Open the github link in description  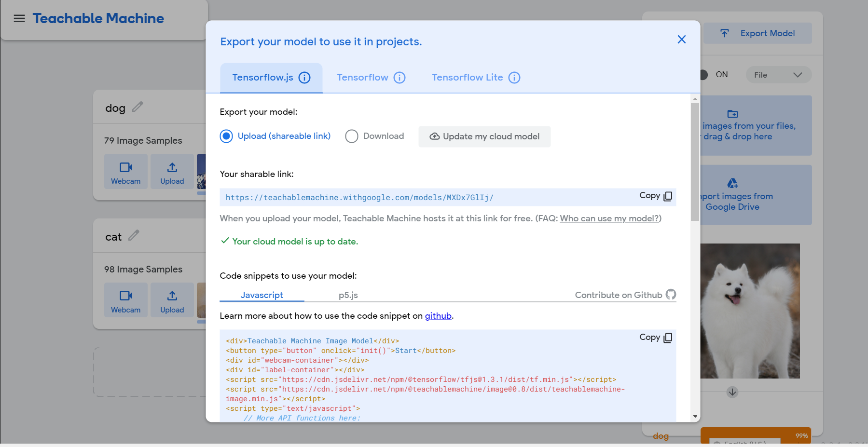[438, 316]
